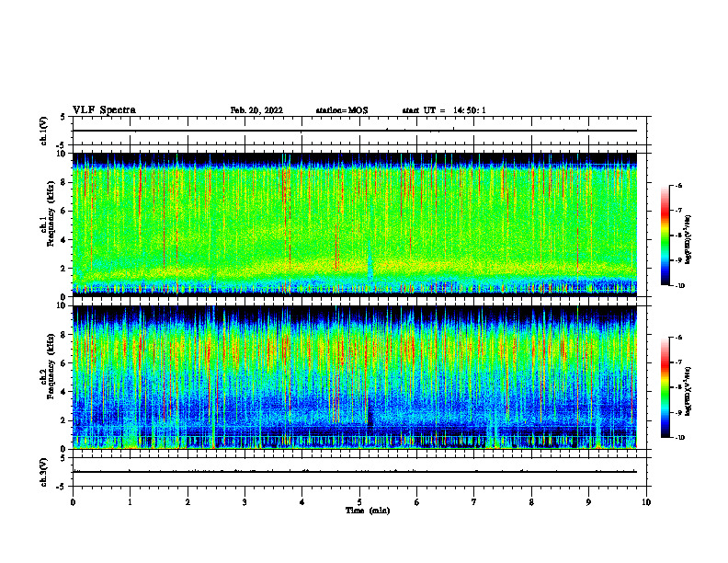Click the "start UT = 14:50: 1" header text
Screen dimensions: 728x563
click(444, 110)
